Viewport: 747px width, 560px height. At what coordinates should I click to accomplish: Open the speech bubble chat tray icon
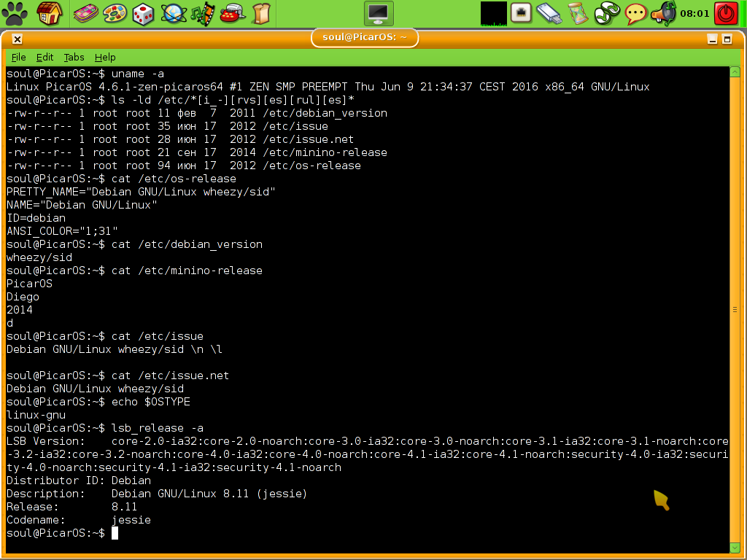pyautogui.click(x=635, y=14)
